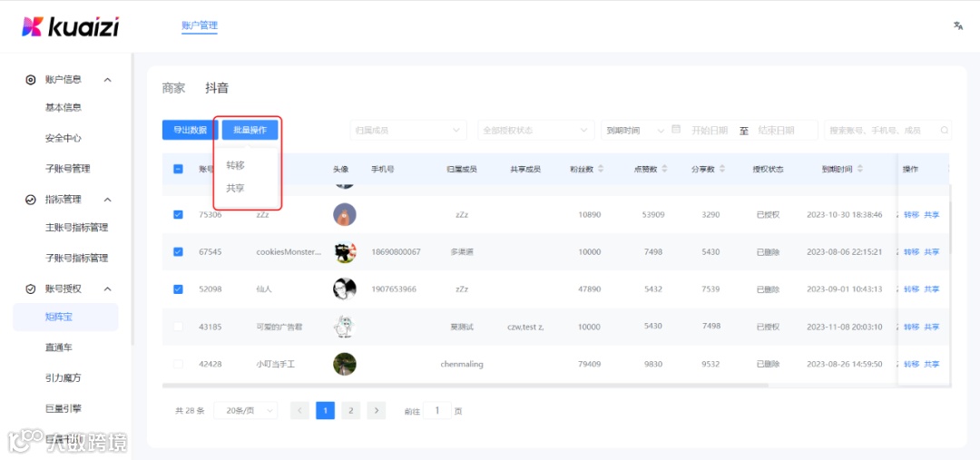Sort by 分享数 column arrows
980x460 pixels.
coord(722,169)
